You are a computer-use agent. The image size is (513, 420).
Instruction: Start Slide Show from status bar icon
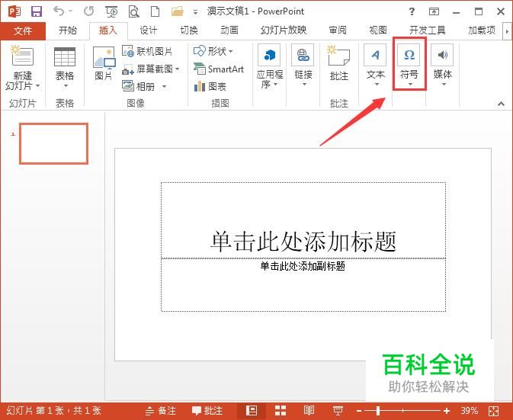coord(338,411)
